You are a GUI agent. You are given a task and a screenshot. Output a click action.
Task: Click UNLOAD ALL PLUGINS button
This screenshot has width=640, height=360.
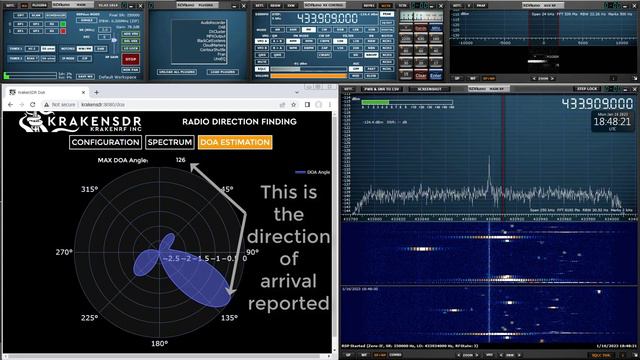(176, 72)
